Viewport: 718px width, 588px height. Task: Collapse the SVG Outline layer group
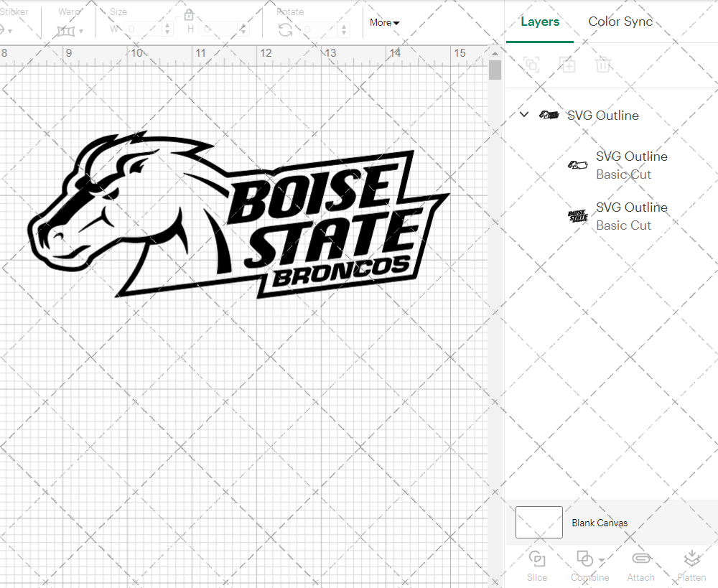tap(523, 114)
